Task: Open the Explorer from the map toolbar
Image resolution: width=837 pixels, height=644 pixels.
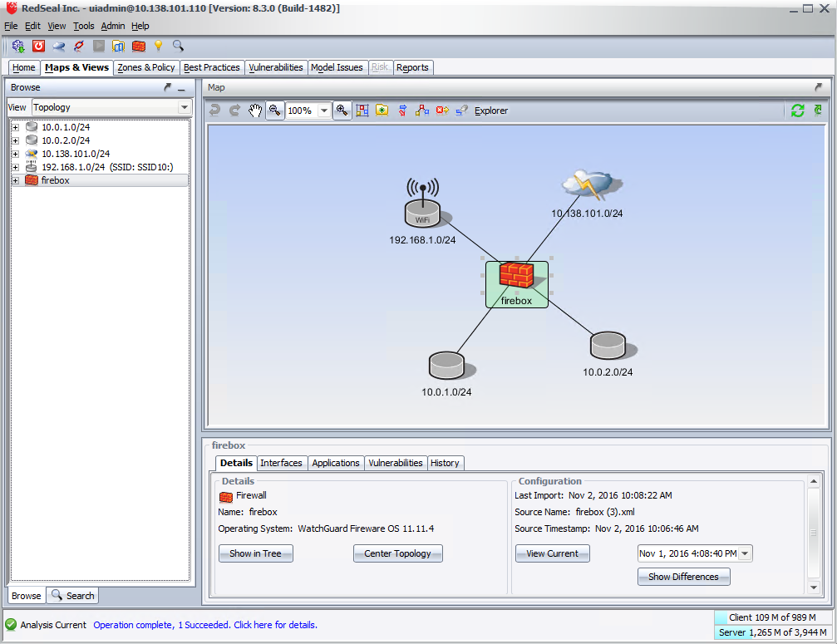Action: 490,111
